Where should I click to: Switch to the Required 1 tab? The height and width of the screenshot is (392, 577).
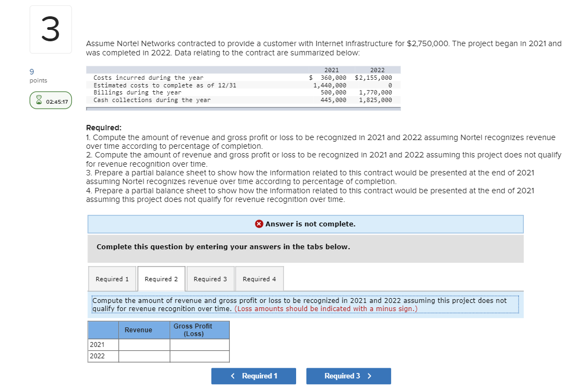point(112,279)
